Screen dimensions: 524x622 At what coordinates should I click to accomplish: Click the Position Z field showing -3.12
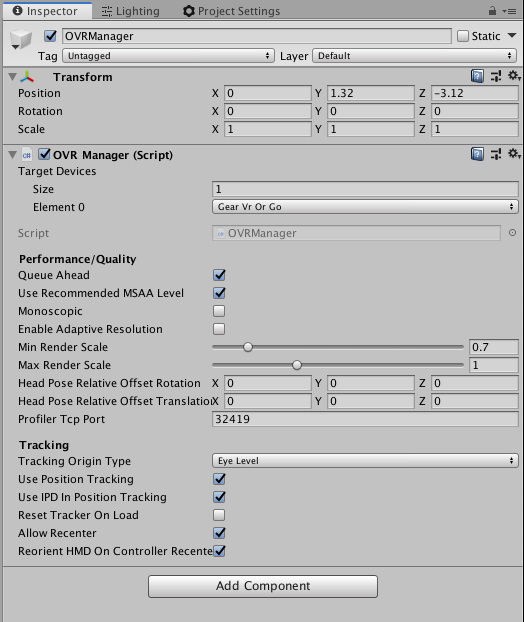coord(475,93)
